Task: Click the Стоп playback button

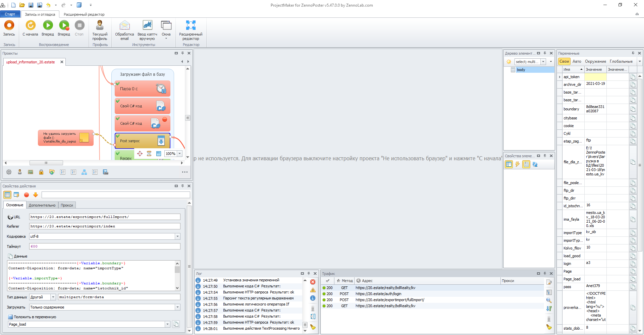Action: (79, 28)
